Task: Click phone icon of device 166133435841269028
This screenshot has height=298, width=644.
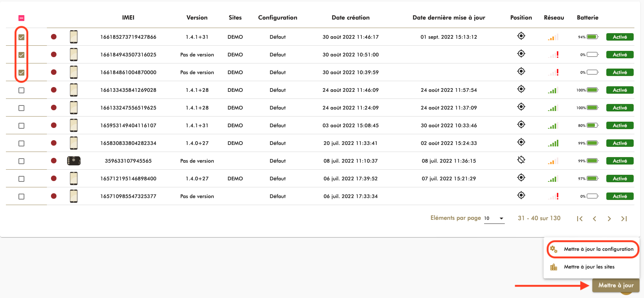Action: point(74,90)
